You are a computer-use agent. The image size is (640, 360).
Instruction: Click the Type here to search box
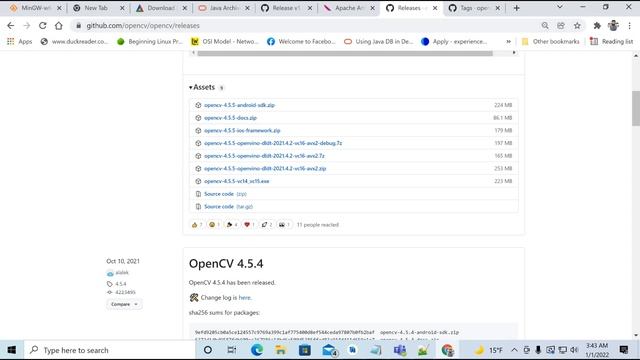tap(109, 350)
